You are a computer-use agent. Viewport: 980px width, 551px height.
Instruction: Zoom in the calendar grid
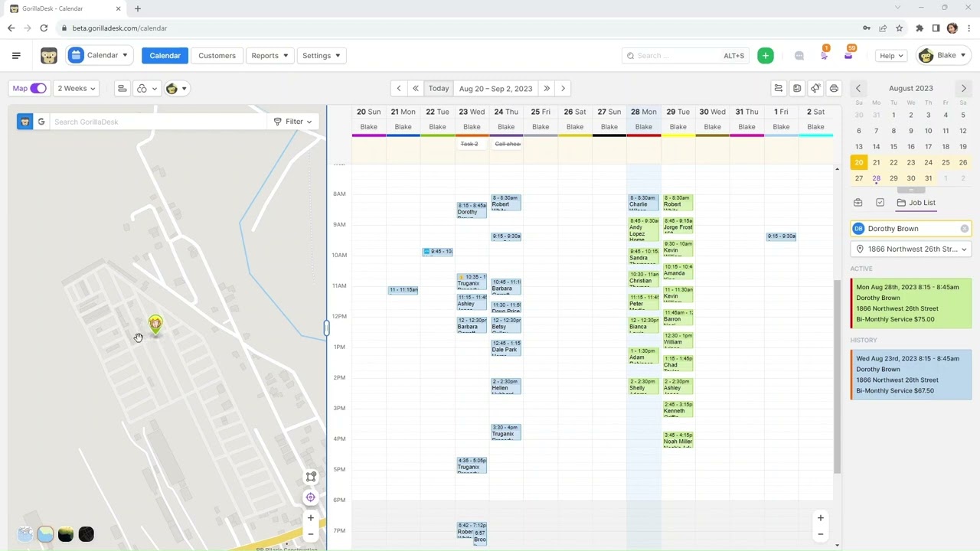click(820, 518)
